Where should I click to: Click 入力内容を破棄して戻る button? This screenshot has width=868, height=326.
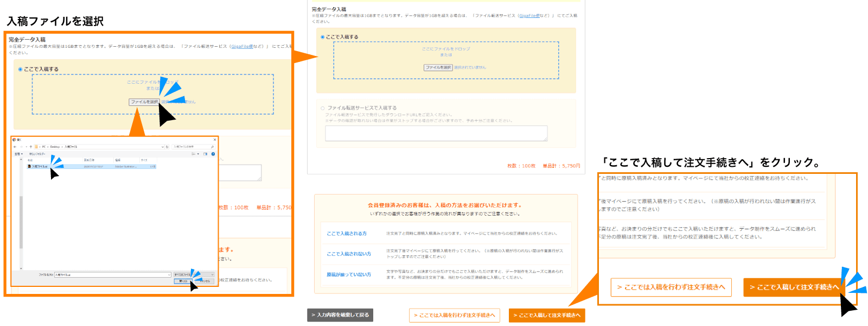[x=340, y=315]
